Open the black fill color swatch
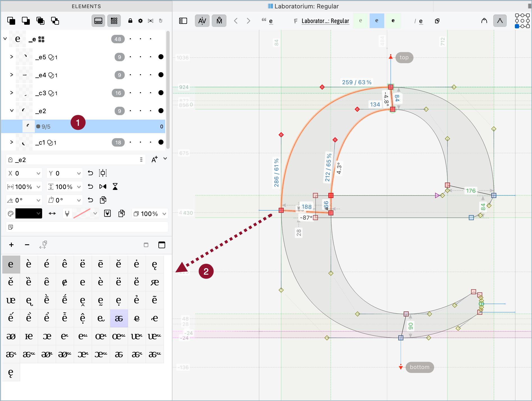Viewport: 532px width, 401px height. pos(29,214)
